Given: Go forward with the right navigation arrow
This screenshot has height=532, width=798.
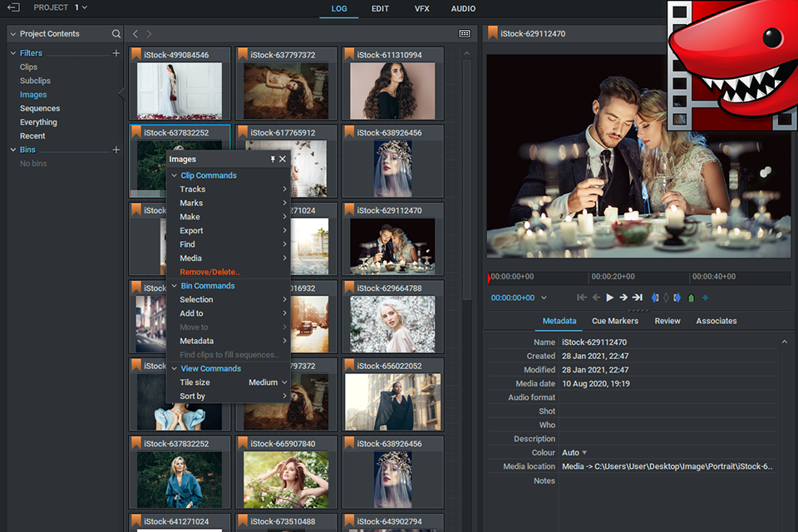Looking at the screenshot, I should (149, 33).
